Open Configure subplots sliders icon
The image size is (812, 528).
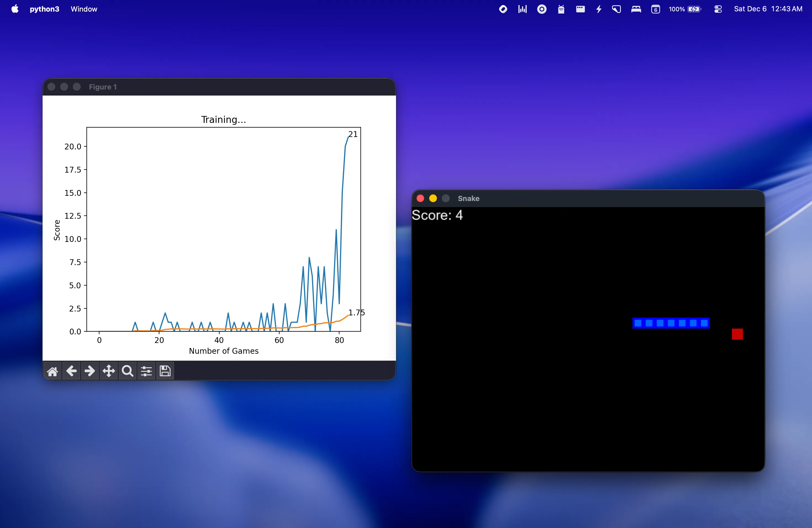tap(146, 371)
